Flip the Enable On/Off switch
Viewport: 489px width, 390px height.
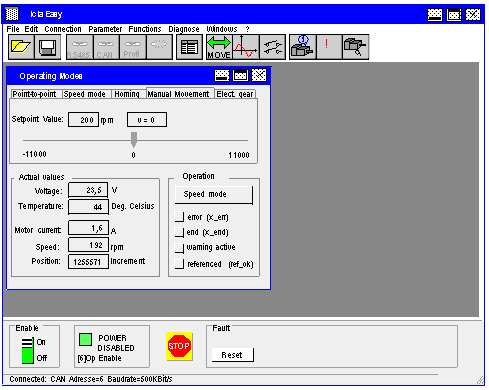27,350
